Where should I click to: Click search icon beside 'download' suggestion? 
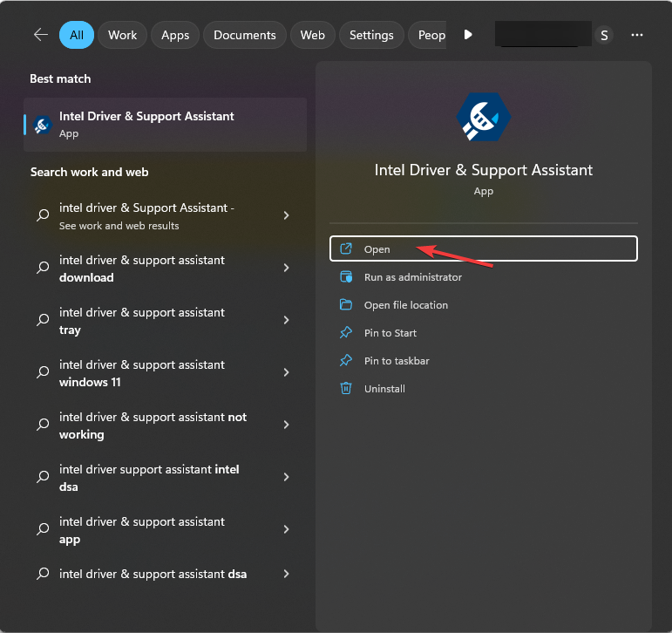(43, 267)
